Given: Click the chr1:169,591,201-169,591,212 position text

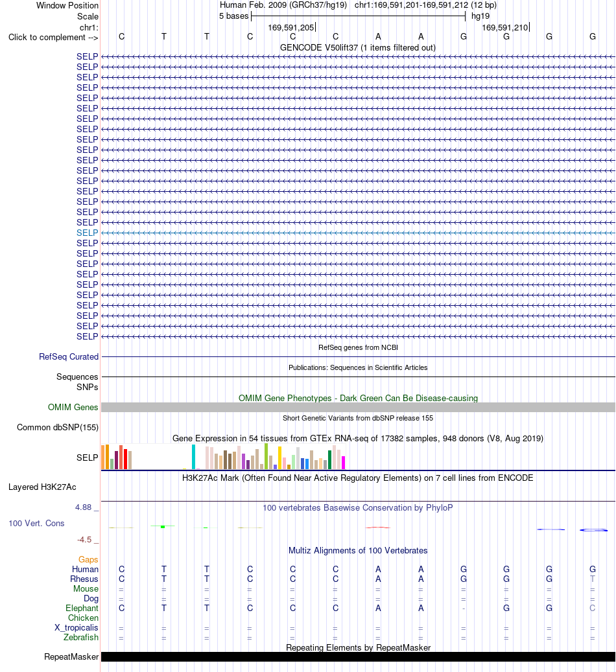Looking at the screenshot, I should point(425,5).
